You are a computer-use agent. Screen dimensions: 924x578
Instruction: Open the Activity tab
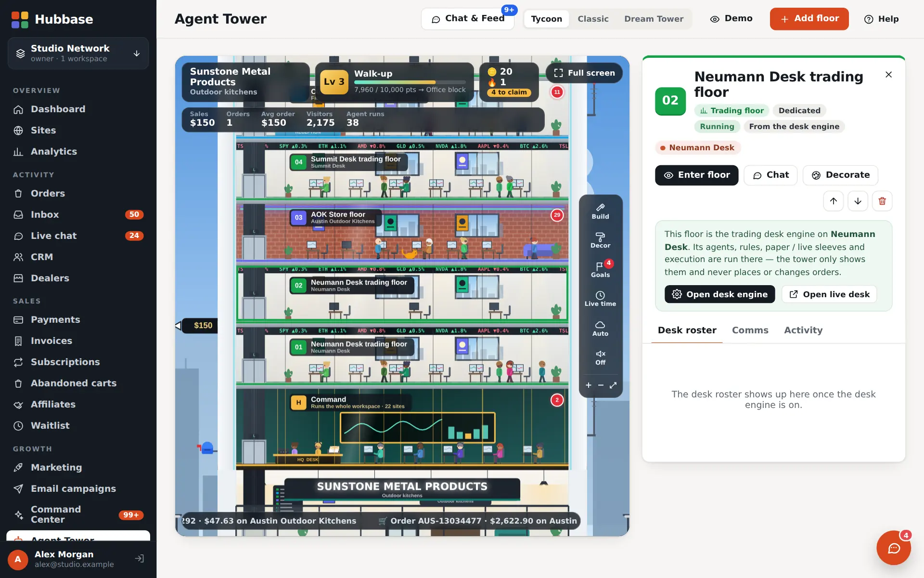pyautogui.click(x=803, y=330)
